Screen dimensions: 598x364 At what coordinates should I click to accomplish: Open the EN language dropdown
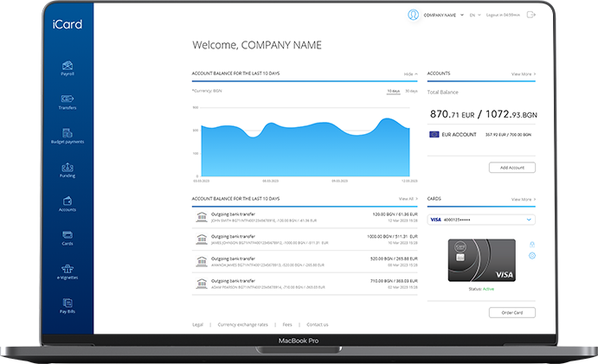pos(473,15)
